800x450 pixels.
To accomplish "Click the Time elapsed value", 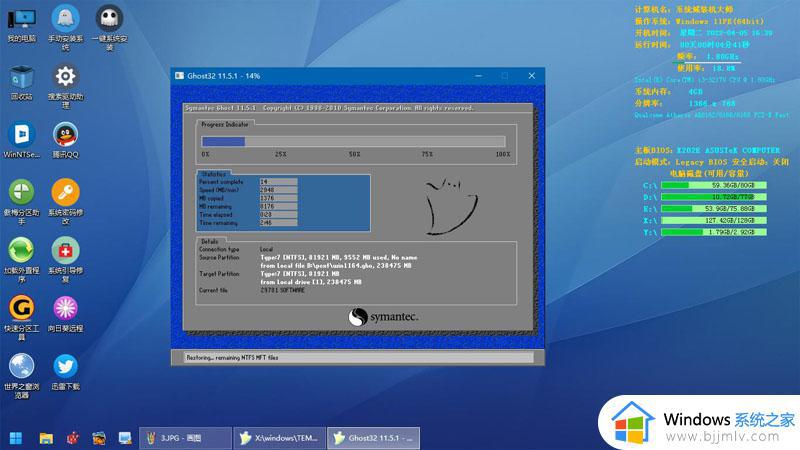I will [278, 214].
